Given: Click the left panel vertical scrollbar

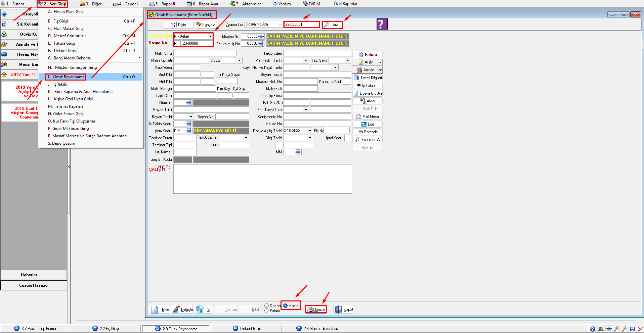Looking at the screenshot, I should point(69,134).
